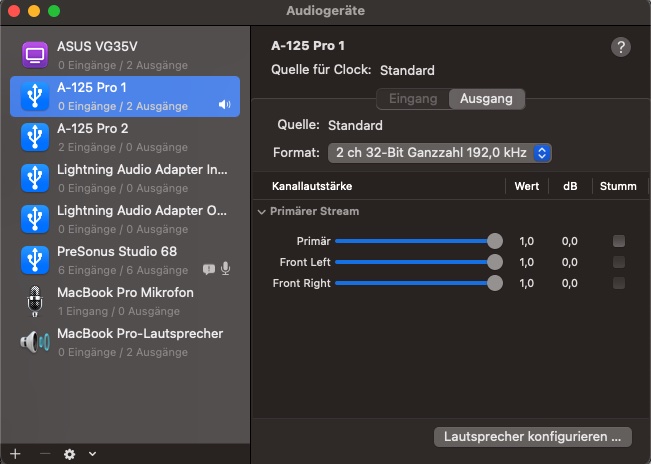This screenshot has height=464, width=651.
Task: Select ASUS VG35V device name
Action: pyautogui.click(x=97, y=46)
